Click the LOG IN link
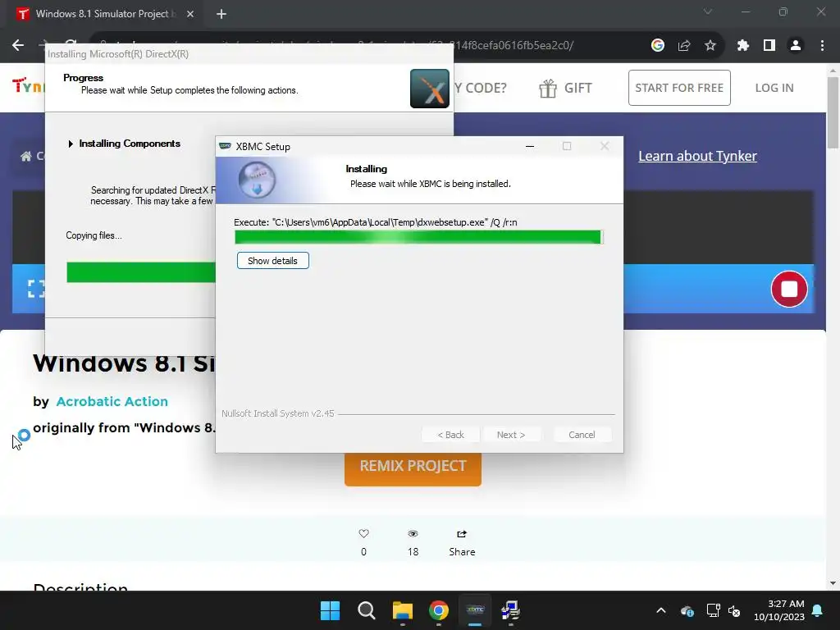This screenshot has height=630, width=840. [x=774, y=88]
